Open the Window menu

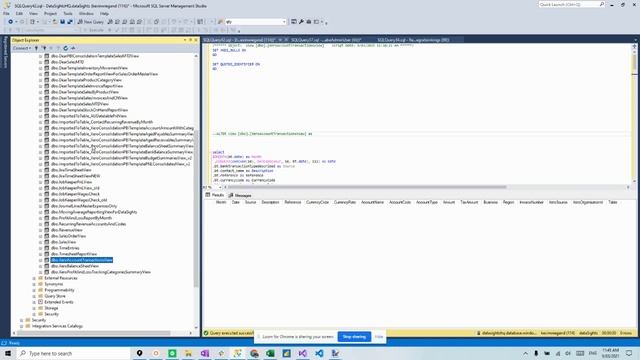click(x=86, y=13)
